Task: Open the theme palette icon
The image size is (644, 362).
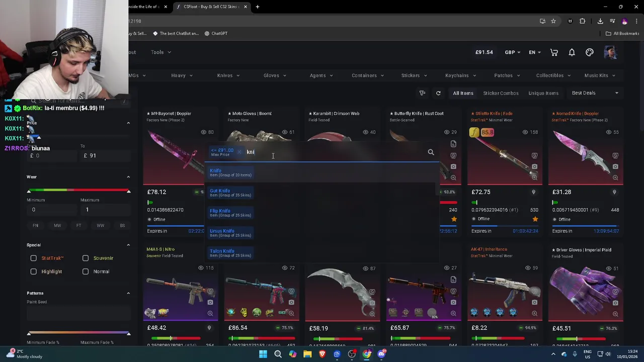Action: tap(590, 52)
